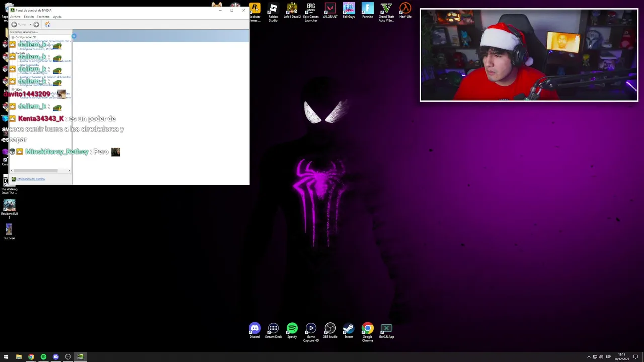The height and width of the screenshot is (362, 644).
Task: Open File Explorer from taskbar
Action: click(19, 357)
